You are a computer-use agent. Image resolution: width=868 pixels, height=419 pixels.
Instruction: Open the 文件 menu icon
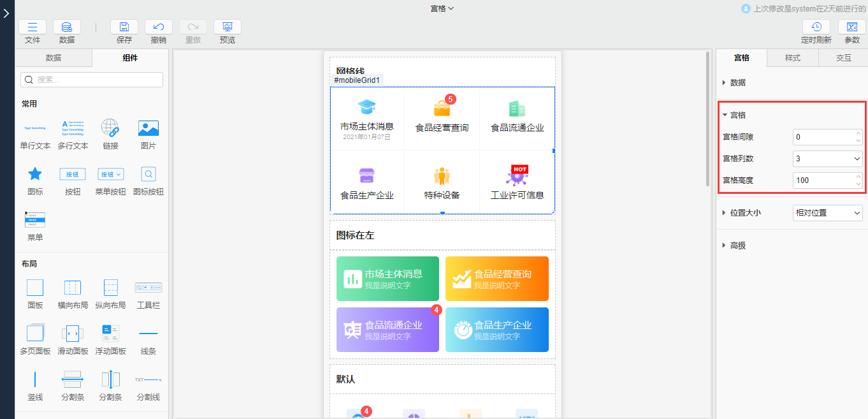tap(33, 27)
